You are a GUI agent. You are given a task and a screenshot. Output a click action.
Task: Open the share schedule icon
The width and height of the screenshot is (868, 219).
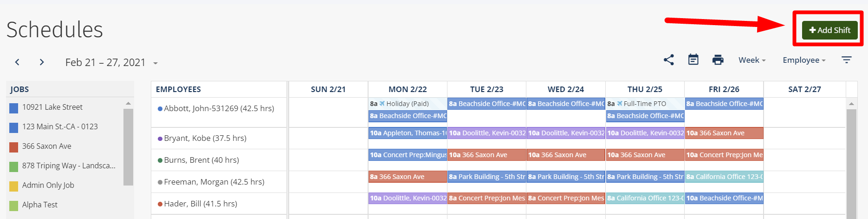(669, 60)
